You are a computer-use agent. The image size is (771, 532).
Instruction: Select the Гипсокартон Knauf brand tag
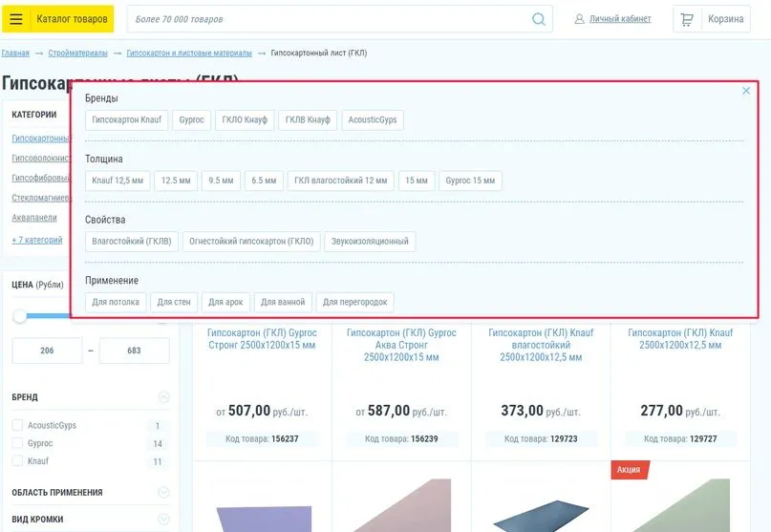coord(126,120)
